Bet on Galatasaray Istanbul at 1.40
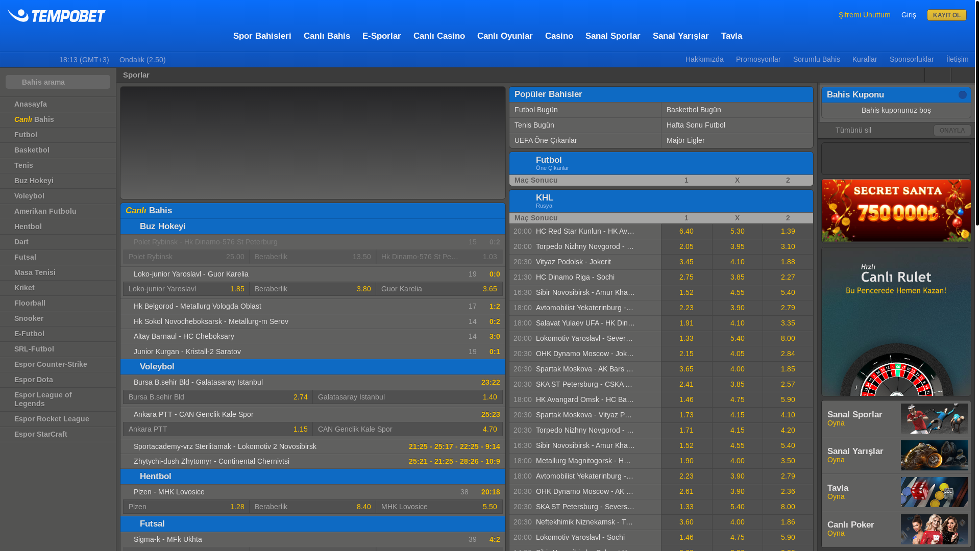The image size is (980, 551). (x=407, y=397)
